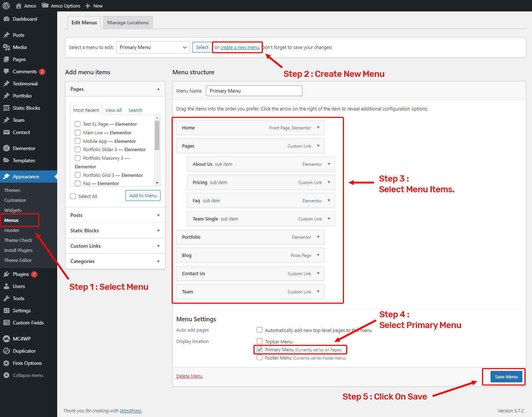Click the Elementor icon in sidebar
This screenshot has height=417, width=532.
coord(6,148)
